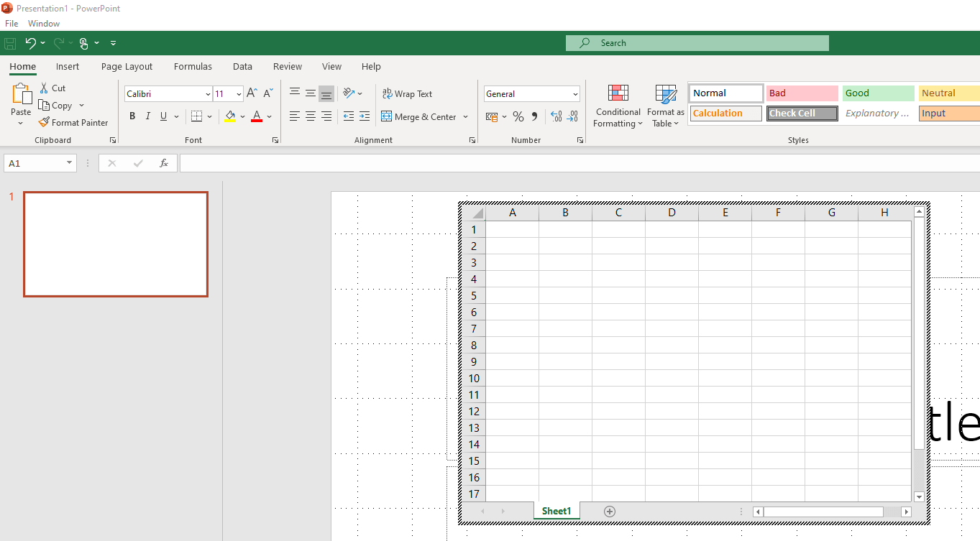Switch to the Formulas ribbon tab

click(x=192, y=66)
